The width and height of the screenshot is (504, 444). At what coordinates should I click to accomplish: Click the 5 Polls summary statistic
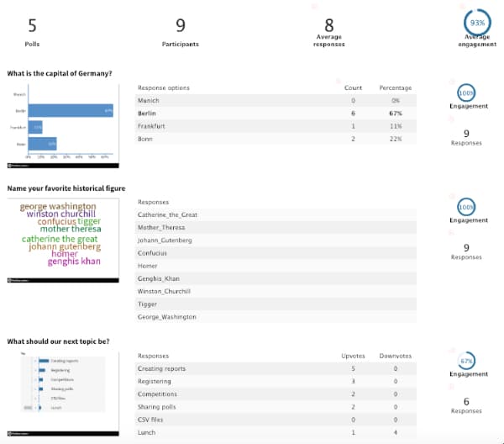coord(31,32)
